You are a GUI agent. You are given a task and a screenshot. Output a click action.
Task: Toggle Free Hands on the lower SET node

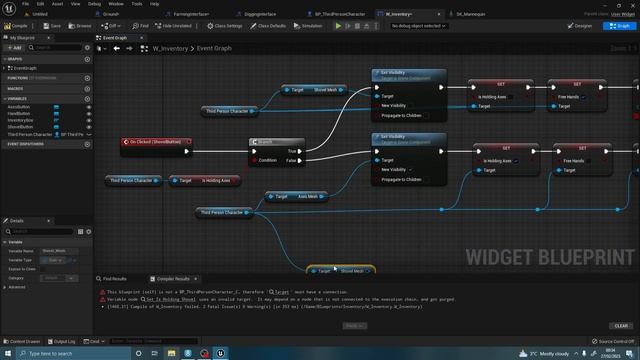589,161
